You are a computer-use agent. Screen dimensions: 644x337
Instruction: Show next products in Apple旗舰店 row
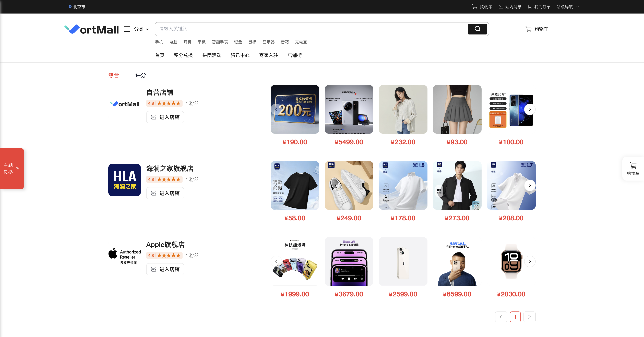click(530, 261)
